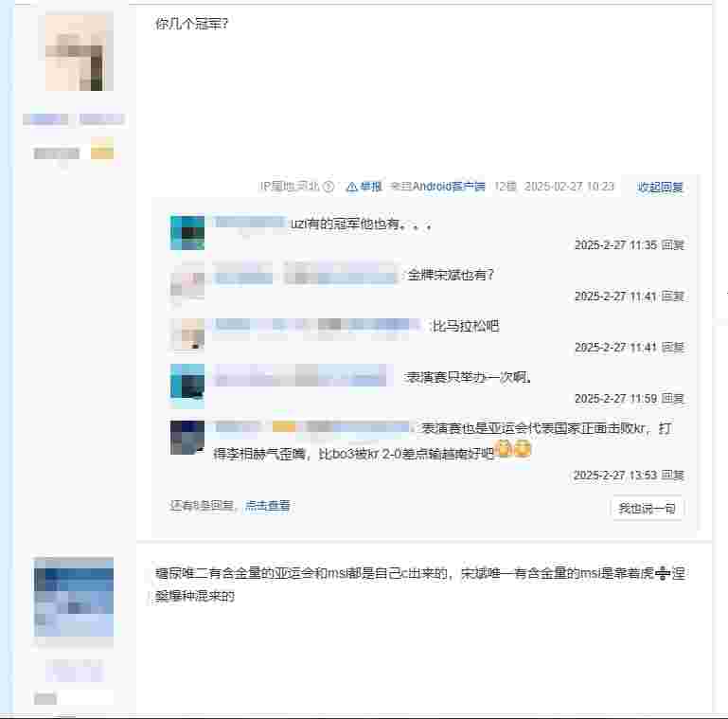Open the 12th floor poster's avatar

click(x=80, y=51)
